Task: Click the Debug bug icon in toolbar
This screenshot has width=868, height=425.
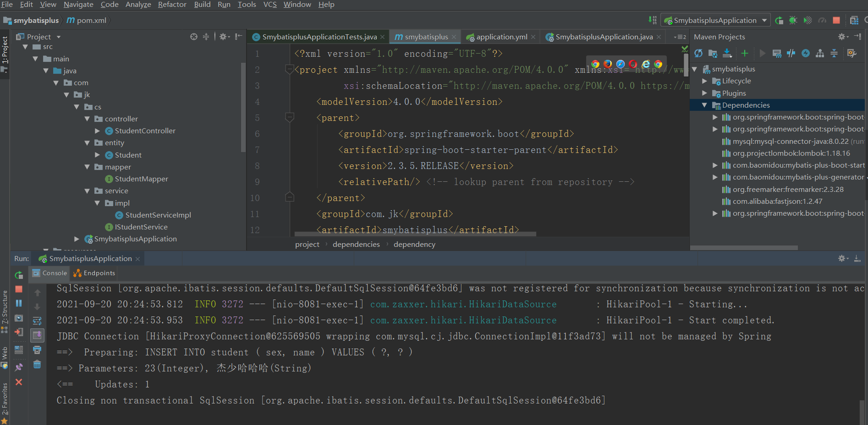Action: (x=793, y=21)
